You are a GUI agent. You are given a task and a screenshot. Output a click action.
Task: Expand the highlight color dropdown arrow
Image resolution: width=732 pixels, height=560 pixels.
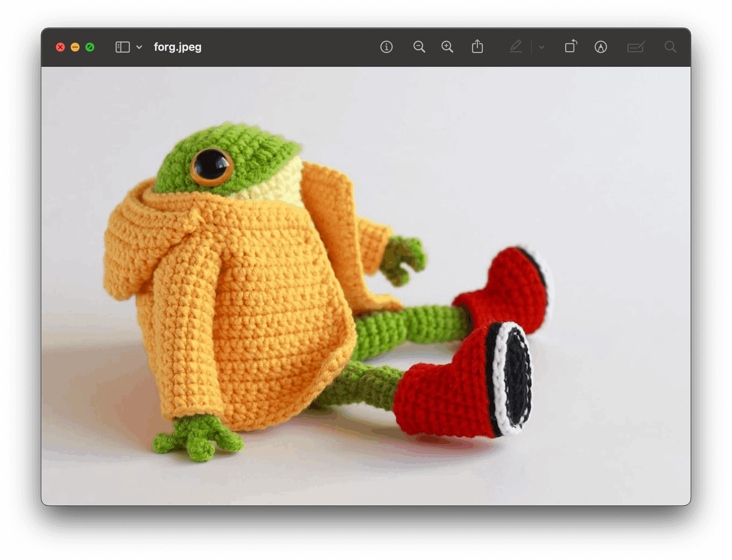(541, 47)
